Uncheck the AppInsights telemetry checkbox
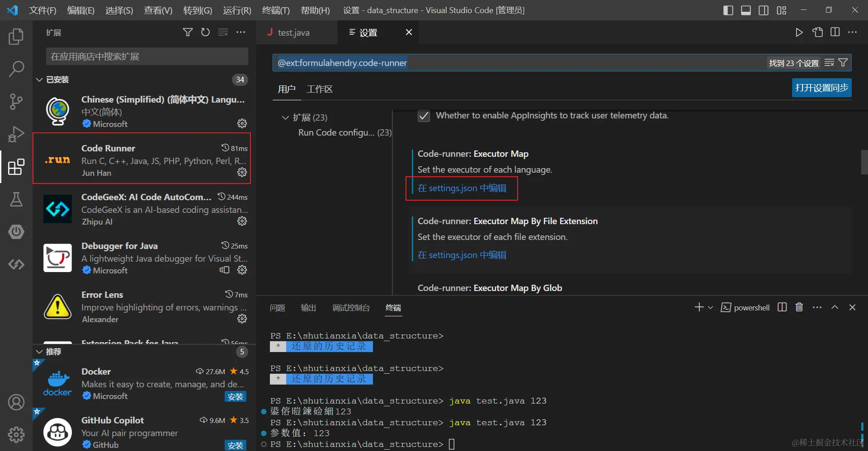Viewport: 868px width, 451px height. click(423, 116)
